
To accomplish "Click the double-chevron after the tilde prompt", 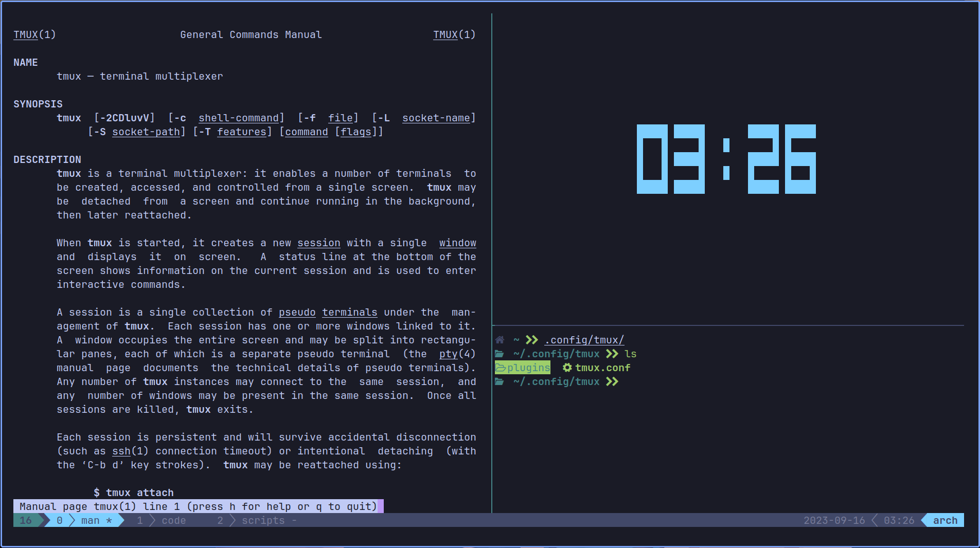I will coord(532,340).
